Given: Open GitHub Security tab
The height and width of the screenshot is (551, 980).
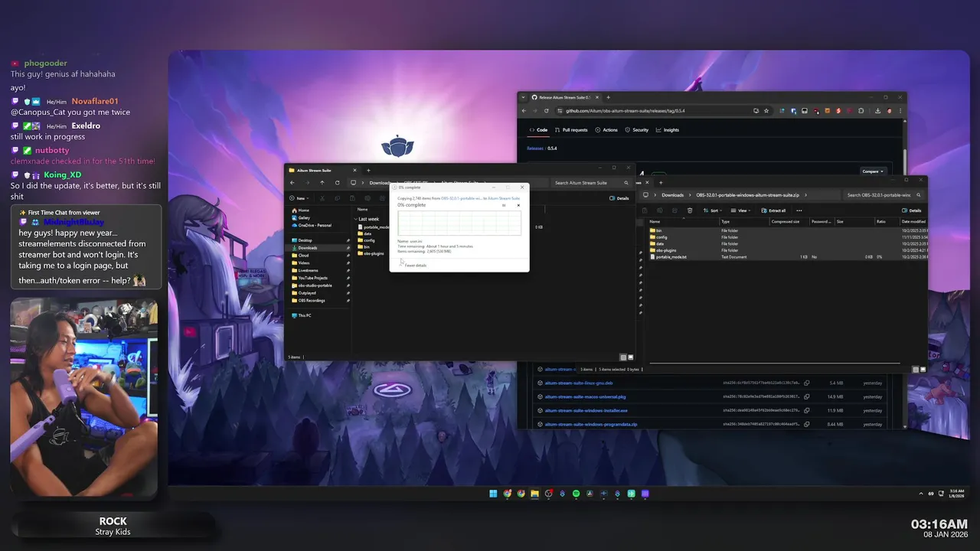Looking at the screenshot, I should click(637, 130).
